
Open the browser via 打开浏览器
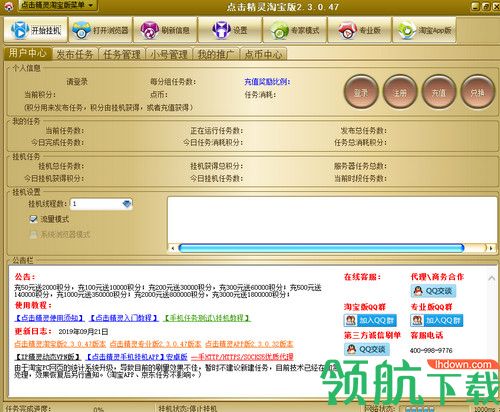(x=100, y=30)
